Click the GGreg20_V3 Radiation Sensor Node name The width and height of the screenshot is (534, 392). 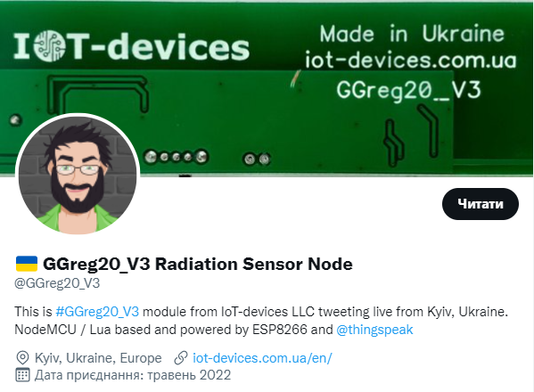pyautogui.click(x=198, y=264)
